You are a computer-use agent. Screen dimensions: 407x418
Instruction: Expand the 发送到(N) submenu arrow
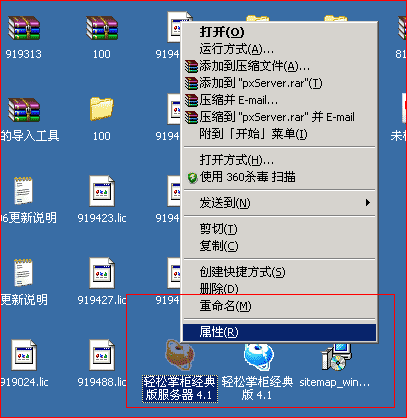(368, 202)
